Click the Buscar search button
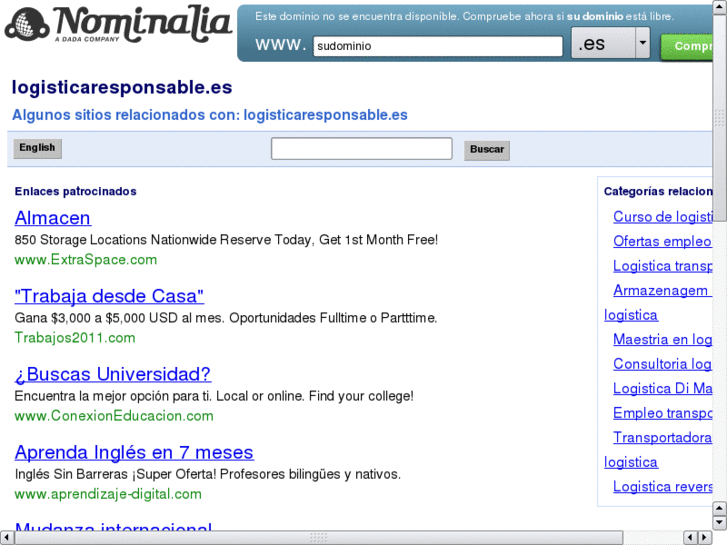727x545 pixels. [487, 150]
